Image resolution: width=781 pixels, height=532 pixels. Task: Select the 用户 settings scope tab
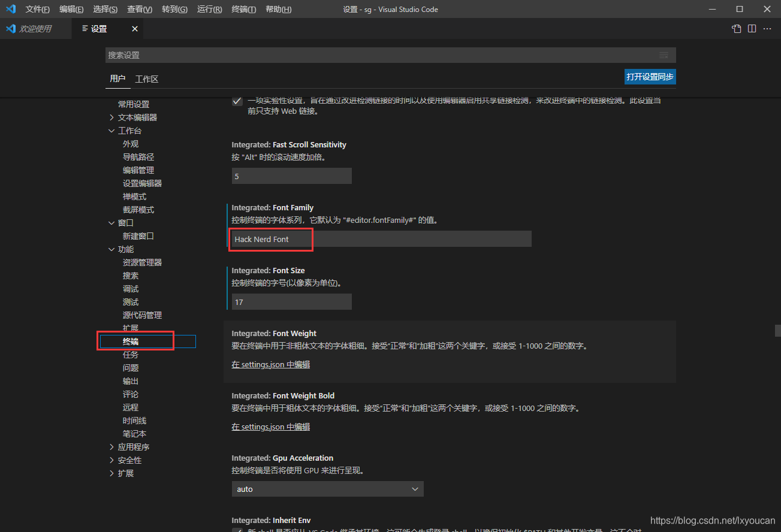(x=117, y=79)
